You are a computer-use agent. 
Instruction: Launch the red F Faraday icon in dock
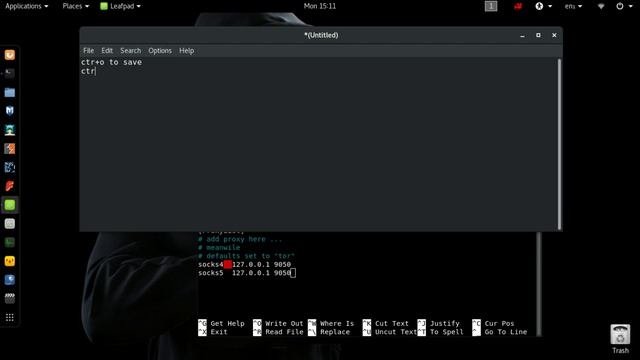tap(10, 186)
